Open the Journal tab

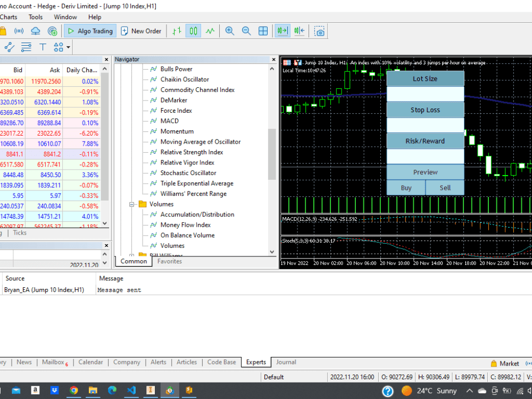tap(286, 362)
